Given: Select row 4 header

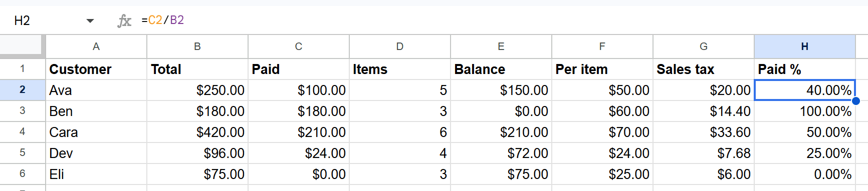Looking at the screenshot, I should (x=23, y=132).
